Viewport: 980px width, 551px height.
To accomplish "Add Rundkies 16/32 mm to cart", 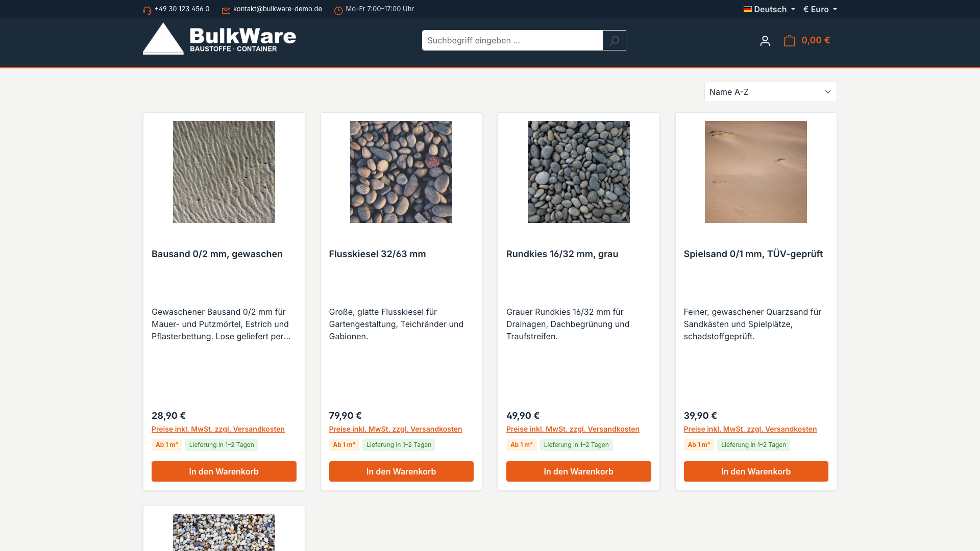I will point(579,471).
